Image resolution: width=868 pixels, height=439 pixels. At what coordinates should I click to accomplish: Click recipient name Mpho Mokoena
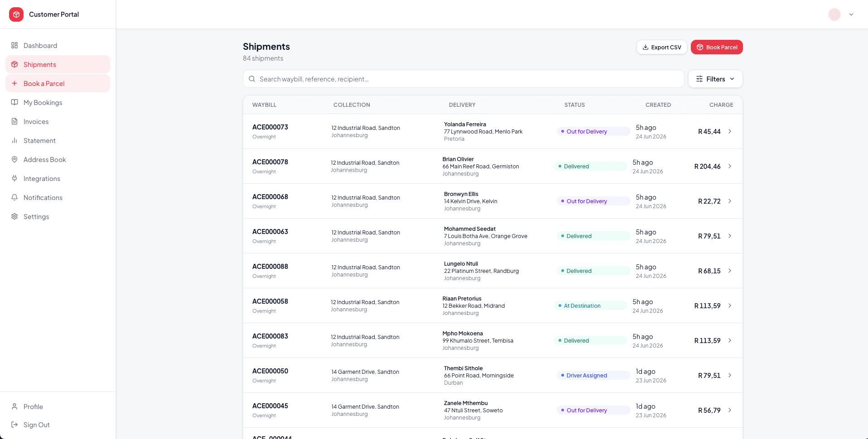click(x=463, y=334)
